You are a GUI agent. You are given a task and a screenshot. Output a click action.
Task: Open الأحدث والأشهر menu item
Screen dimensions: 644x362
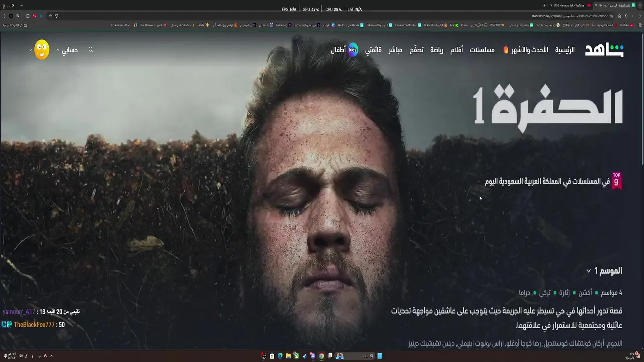pyautogui.click(x=530, y=50)
